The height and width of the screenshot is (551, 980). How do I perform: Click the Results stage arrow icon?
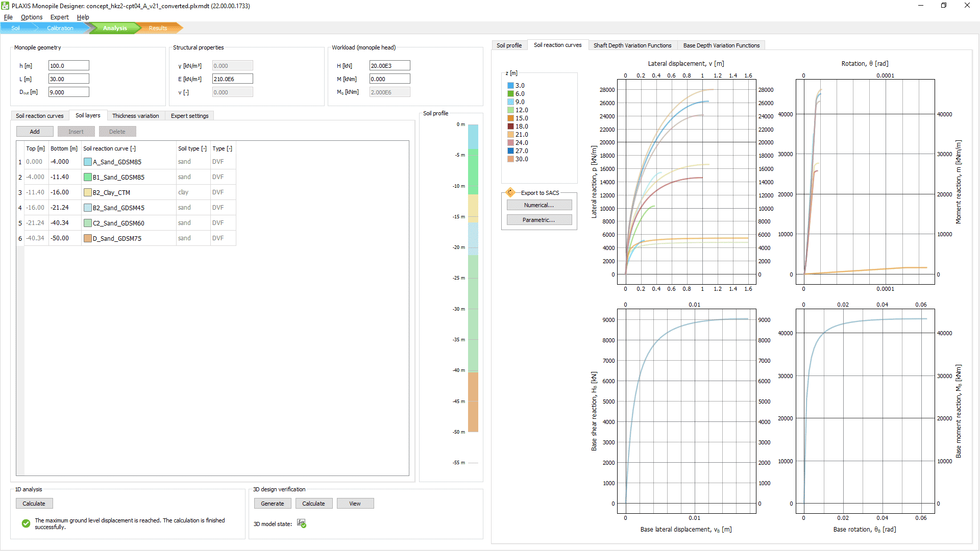(157, 28)
